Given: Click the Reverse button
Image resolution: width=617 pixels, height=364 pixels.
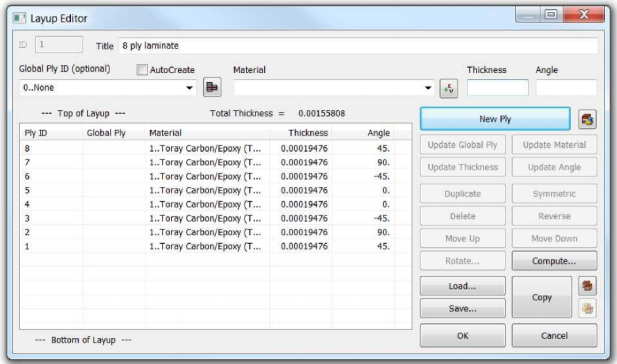Looking at the screenshot, I should (x=554, y=216).
